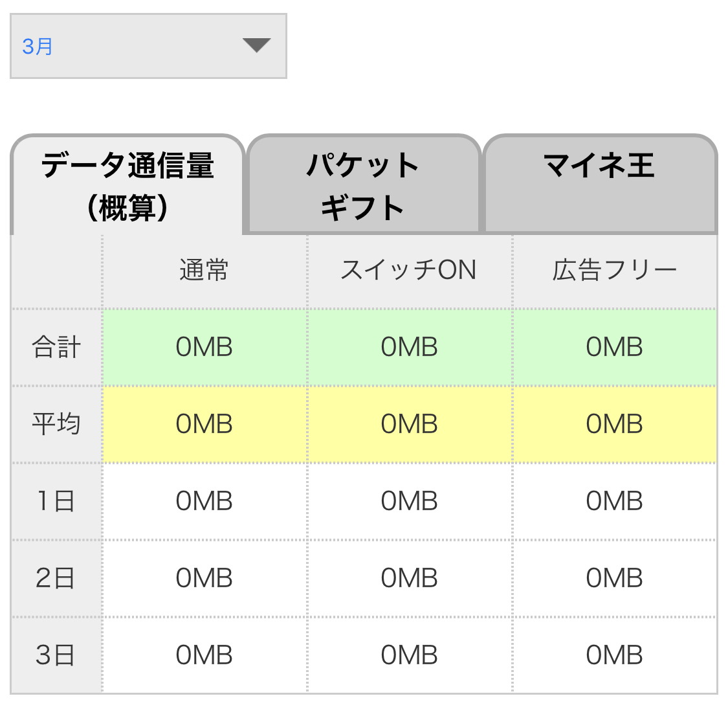The image size is (728, 718).
Task: Click the yellow 平均 広告フリー cell
Action: point(615,425)
